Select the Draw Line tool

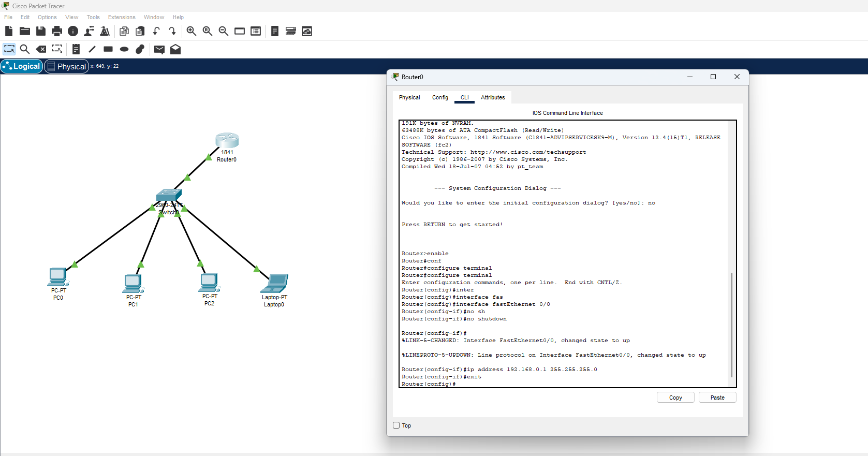92,49
